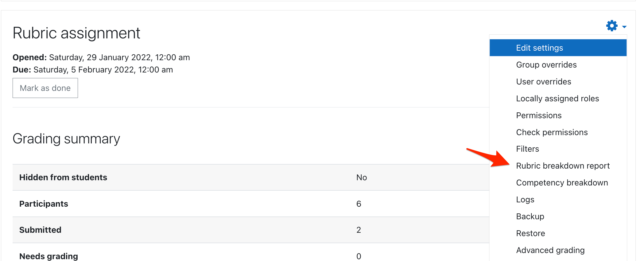The width and height of the screenshot is (644, 261).
Task: Open the Filters menu entry
Action: pos(527,149)
